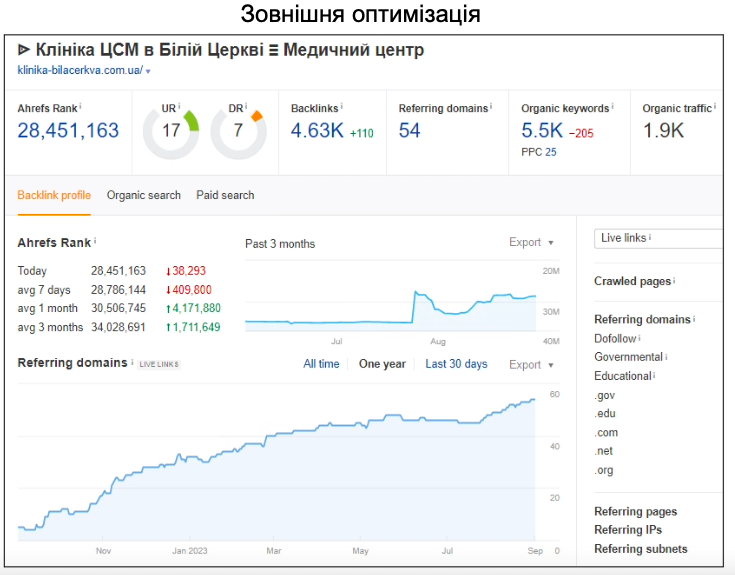Click the info icon beside Ahrefs Rank chart heading
Viewport: 735px width, 575px height.
click(x=95, y=241)
